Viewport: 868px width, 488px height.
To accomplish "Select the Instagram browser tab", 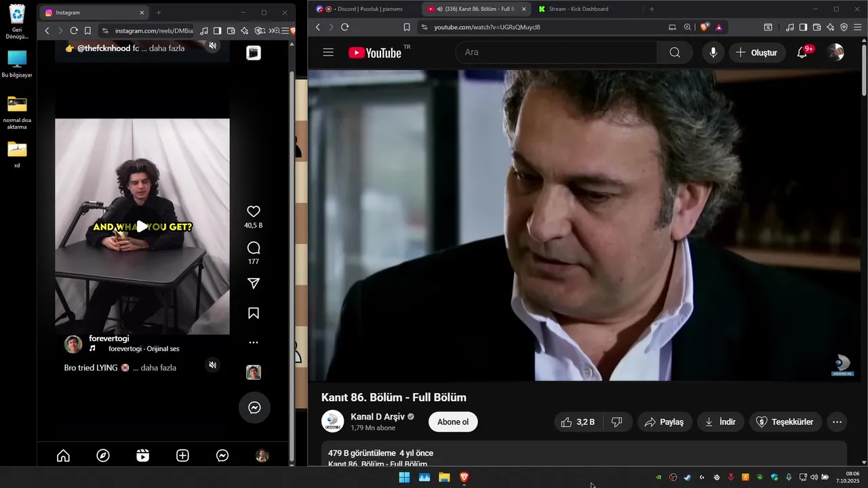I will coord(95,12).
